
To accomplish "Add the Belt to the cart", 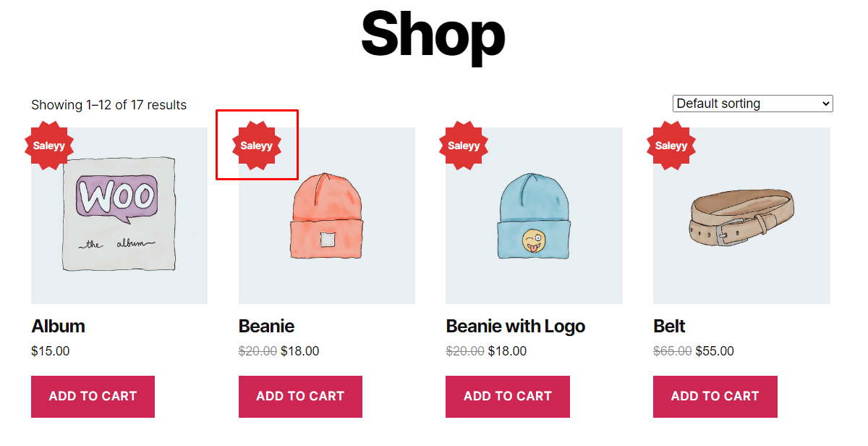I will 715,396.
